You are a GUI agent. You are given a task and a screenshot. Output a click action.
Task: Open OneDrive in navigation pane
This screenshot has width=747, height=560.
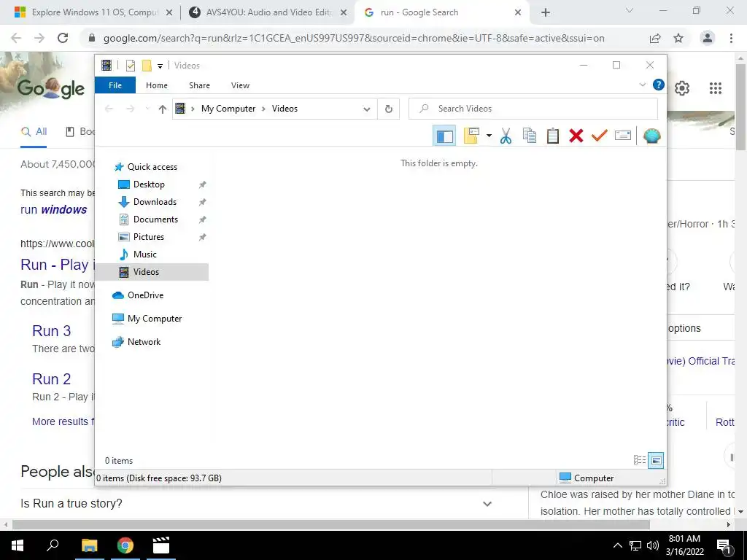click(x=145, y=295)
